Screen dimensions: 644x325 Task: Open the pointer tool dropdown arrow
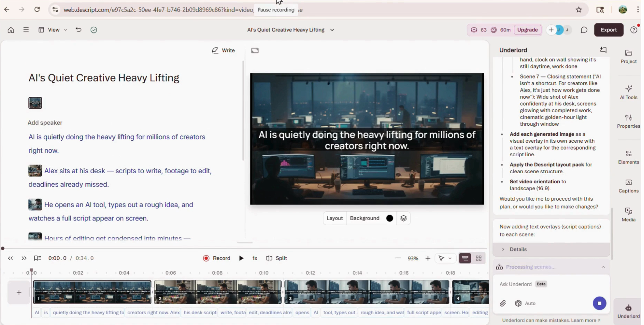click(x=450, y=258)
